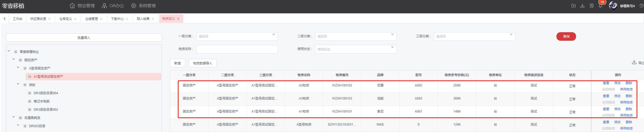Click the node icon beside 固定资产 in tree
The width and height of the screenshot is (644, 132).
pos(20,60)
